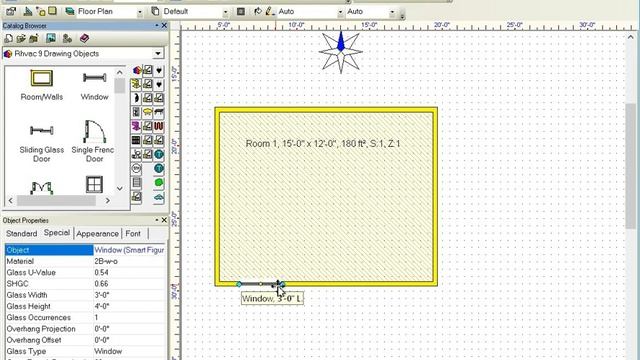Click the Glass Occurrences value 1
The height and width of the screenshot is (360, 640).
coord(129,317)
